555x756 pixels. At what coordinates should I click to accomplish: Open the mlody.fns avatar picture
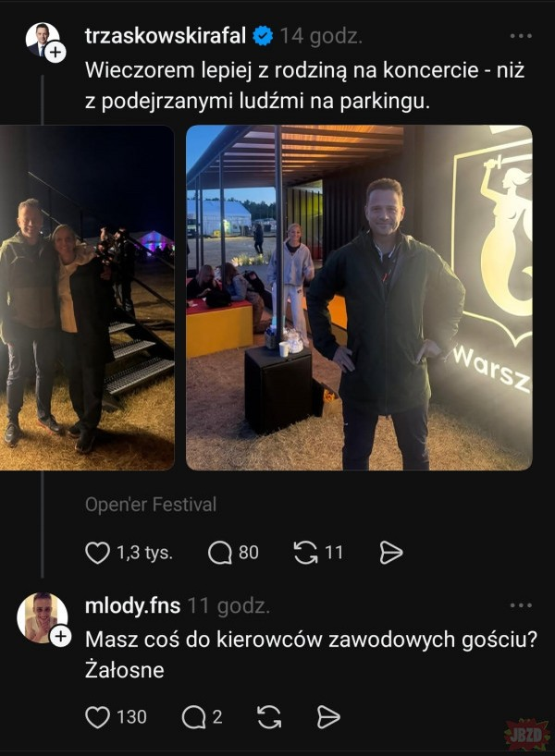(42, 617)
